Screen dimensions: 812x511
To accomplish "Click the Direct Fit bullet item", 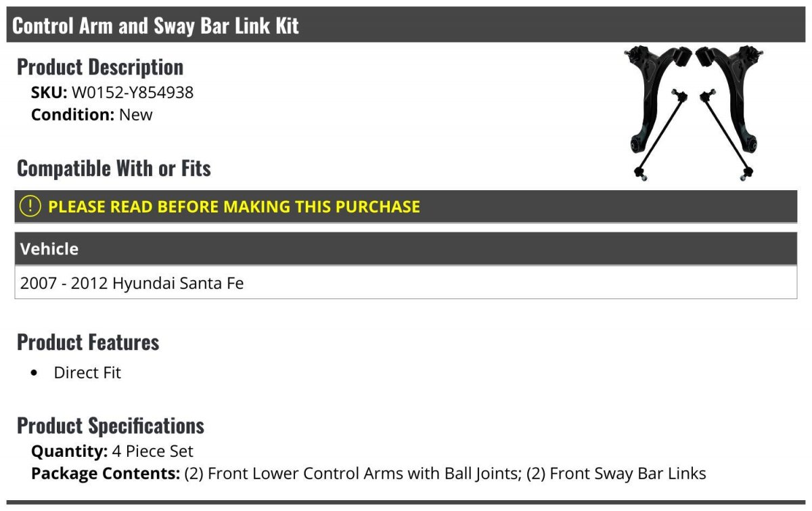I will (87, 372).
